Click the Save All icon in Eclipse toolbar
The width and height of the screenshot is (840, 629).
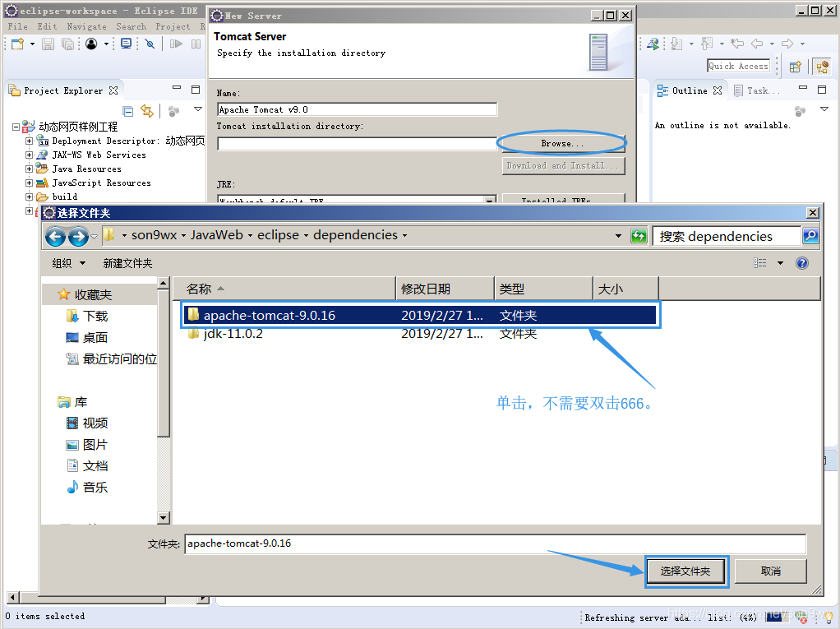tap(67, 44)
